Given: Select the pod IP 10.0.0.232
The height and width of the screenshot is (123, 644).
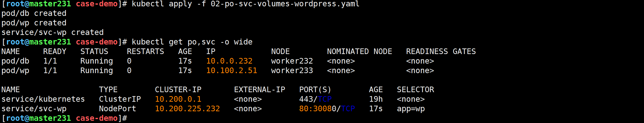Looking at the screenshot, I should click(229, 61).
